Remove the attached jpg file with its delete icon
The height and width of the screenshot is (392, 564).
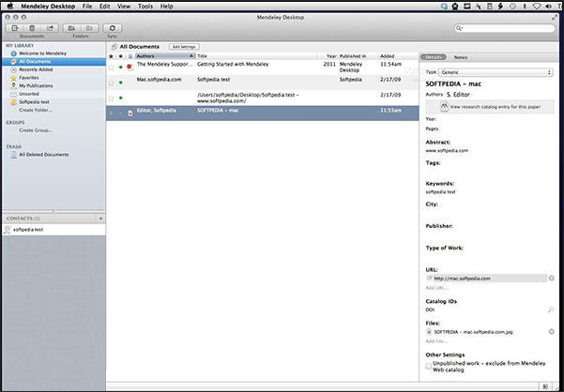coord(551,332)
